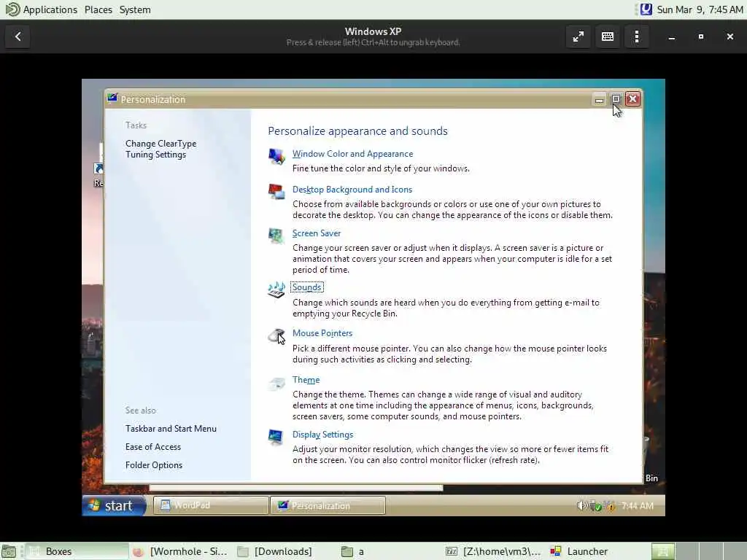The width and height of the screenshot is (747, 560).
Task: Click the Desktop Background and Icons icon
Action: (276, 192)
